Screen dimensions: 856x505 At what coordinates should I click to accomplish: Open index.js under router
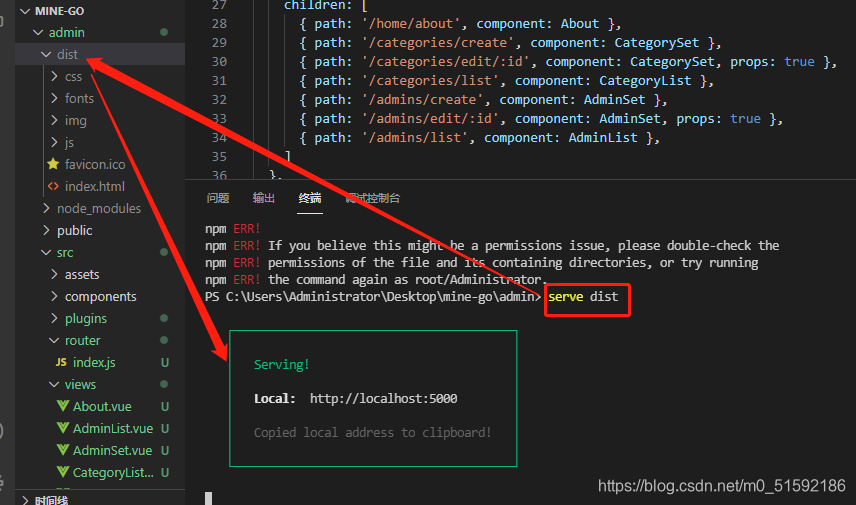pyautogui.click(x=94, y=363)
